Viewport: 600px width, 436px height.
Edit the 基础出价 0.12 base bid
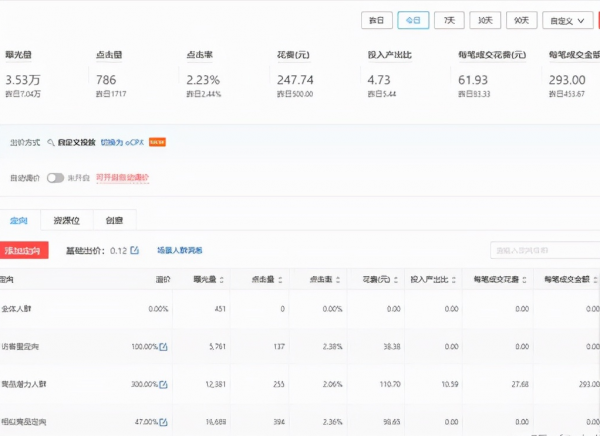click(135, 250)
